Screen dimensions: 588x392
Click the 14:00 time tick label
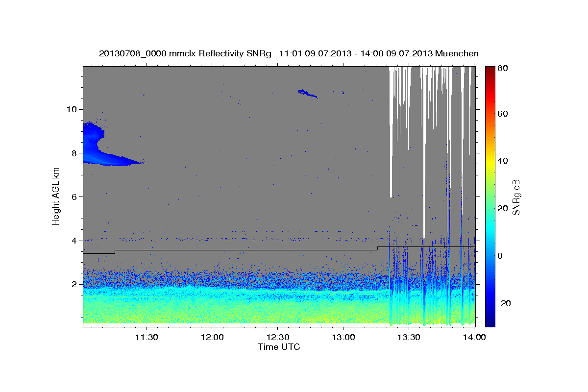(474, 338)
